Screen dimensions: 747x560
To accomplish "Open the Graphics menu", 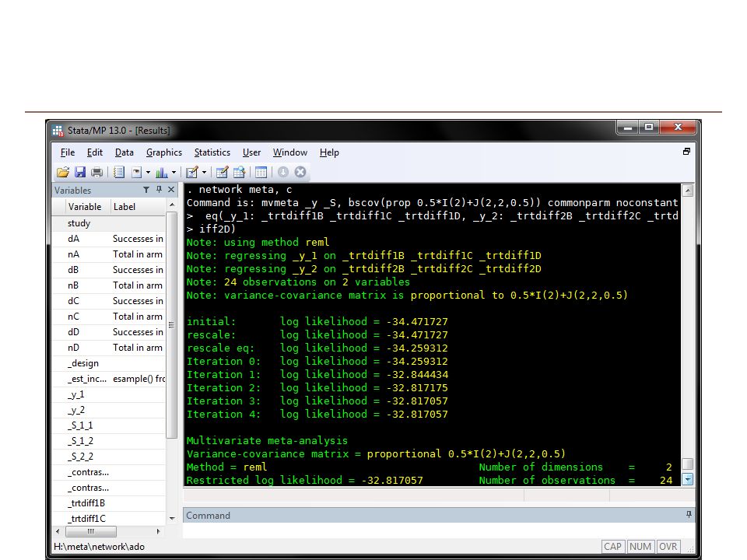I will 164,152.
